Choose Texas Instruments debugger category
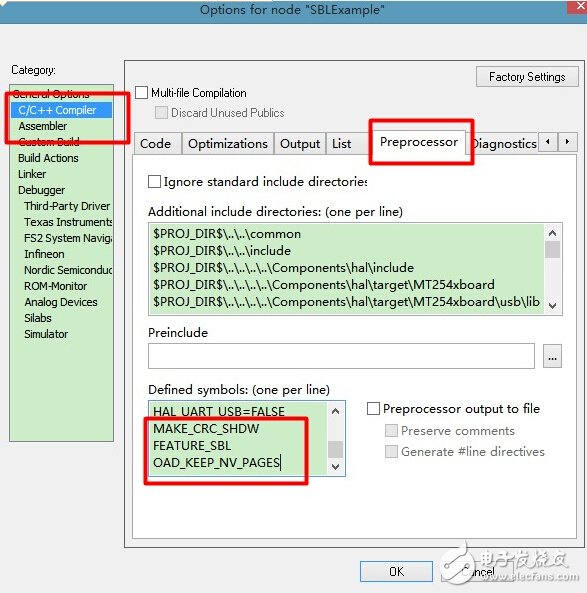587x593 pixels. 68,222
